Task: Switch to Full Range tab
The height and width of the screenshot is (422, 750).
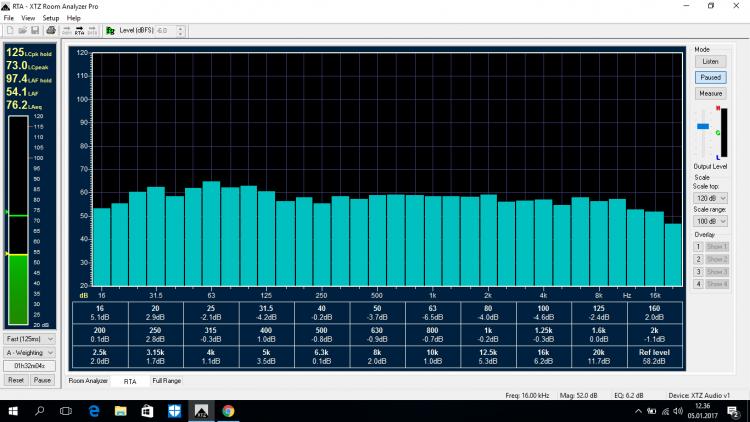Action: [x=166, y=381]
